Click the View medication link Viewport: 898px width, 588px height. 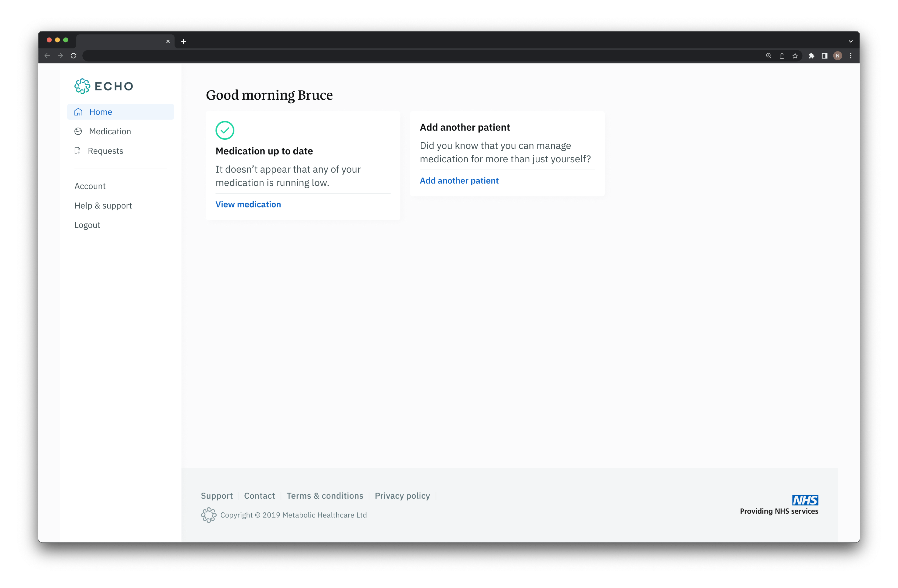coord(248,204)
